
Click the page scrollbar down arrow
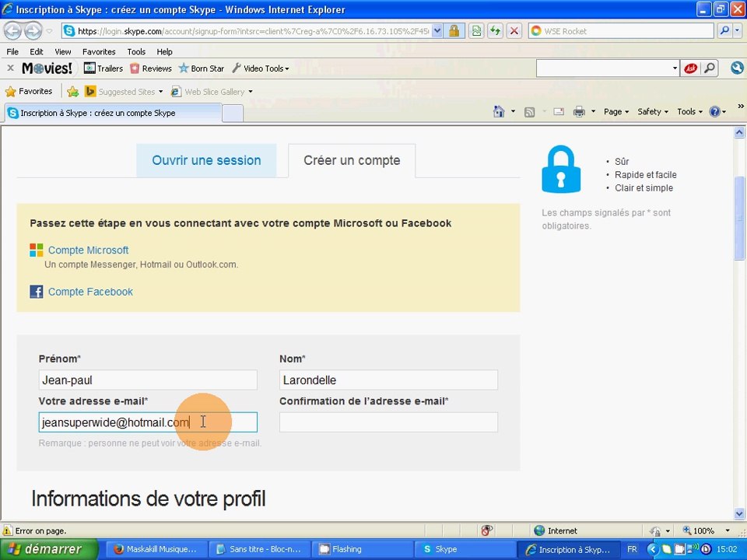click(739, 514)
